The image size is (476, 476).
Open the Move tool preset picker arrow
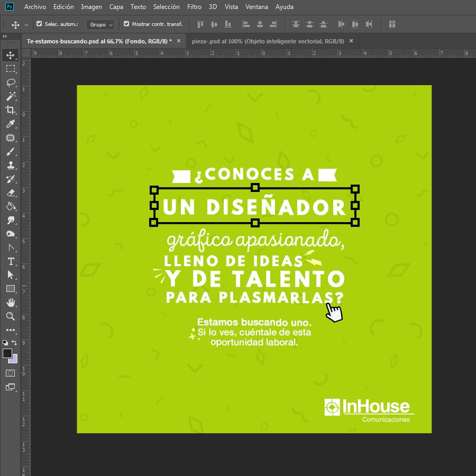(26, 25)
